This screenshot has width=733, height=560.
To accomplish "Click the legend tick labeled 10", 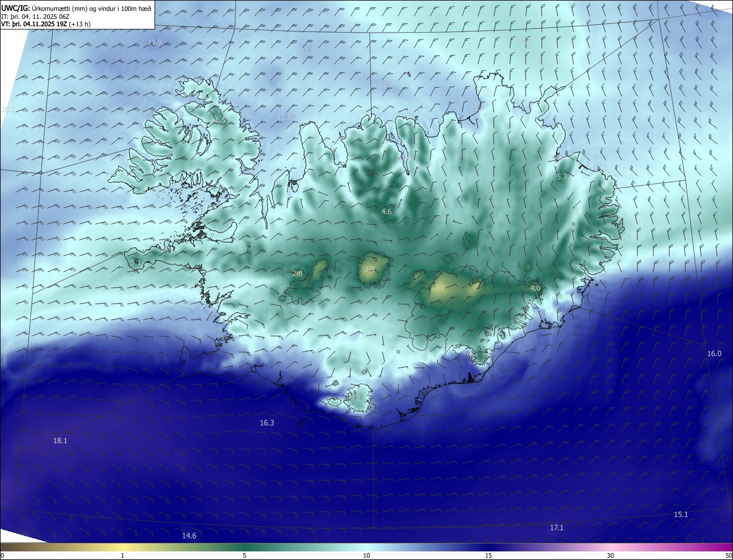I will (x=366, y=555).
